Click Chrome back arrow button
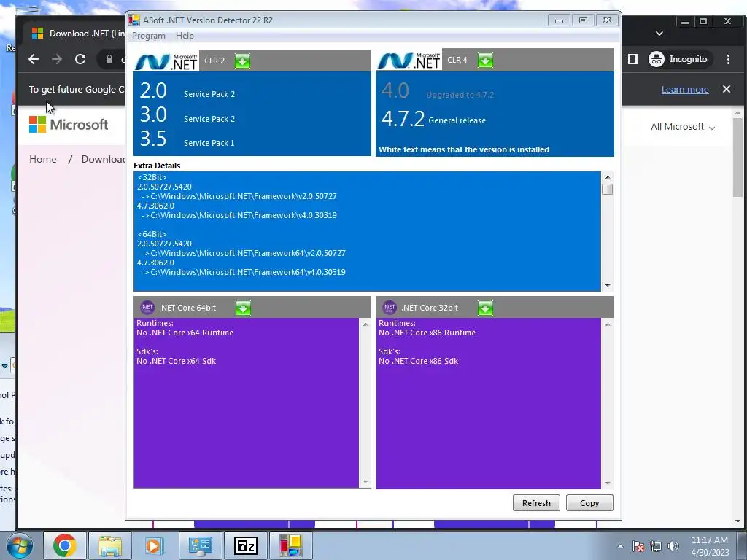This screenshot has height=560, width=747. pyautogui.click(x=34, y=59)
